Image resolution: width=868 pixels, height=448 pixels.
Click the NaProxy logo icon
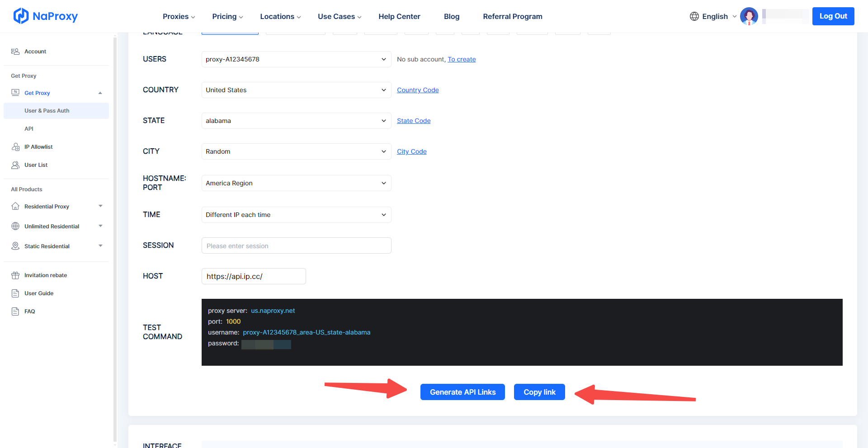pyautogui.click(x=21, y=16)
